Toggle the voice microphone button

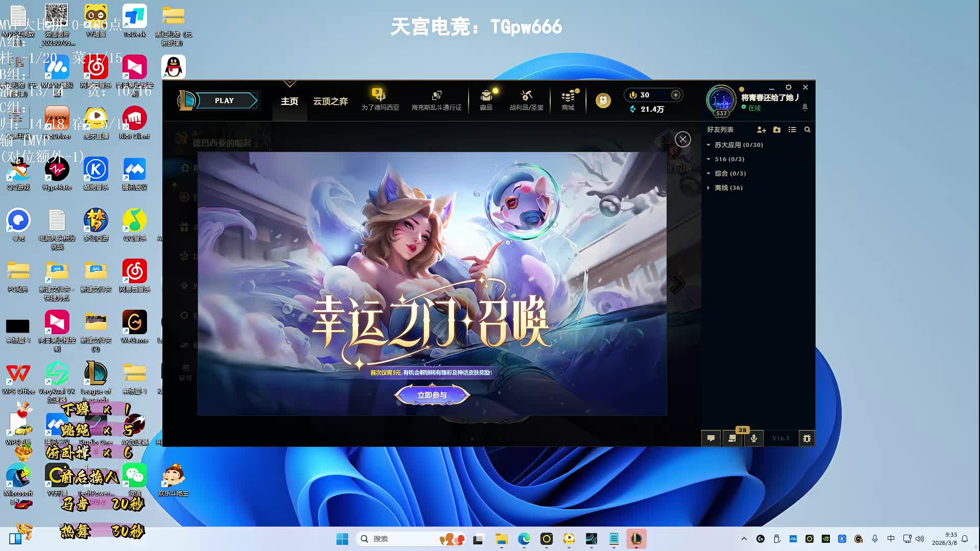click(754, 438)
